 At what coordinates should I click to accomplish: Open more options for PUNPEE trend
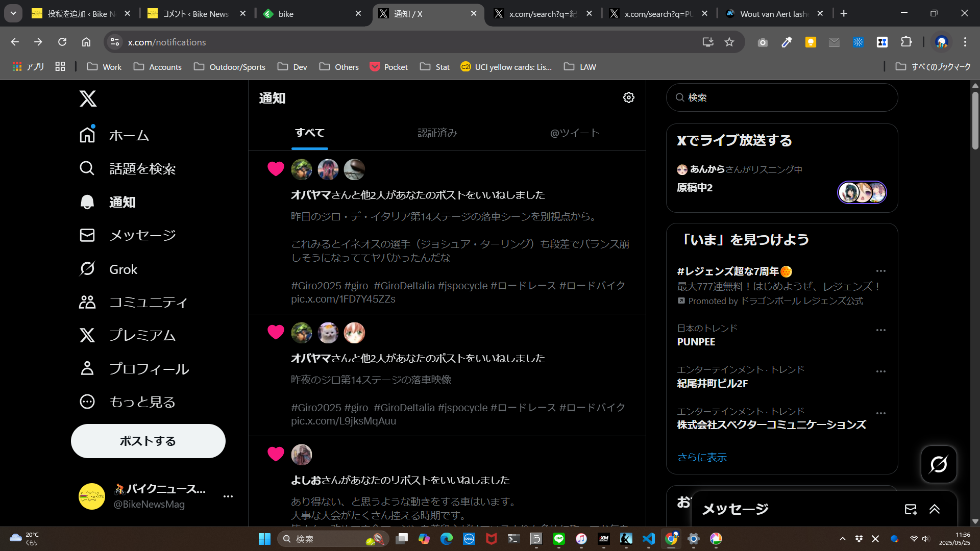[x=880, y=330]
